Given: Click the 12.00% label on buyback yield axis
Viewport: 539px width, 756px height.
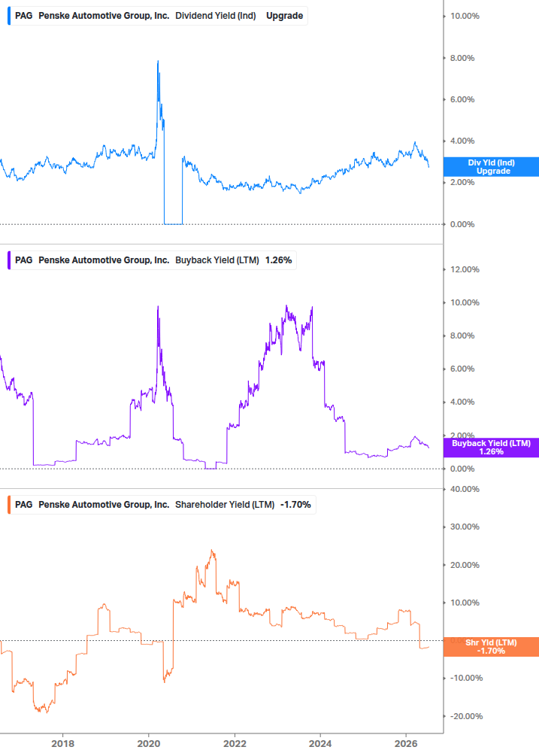Looking at the screenshot, I should click(x=465, y=269).
